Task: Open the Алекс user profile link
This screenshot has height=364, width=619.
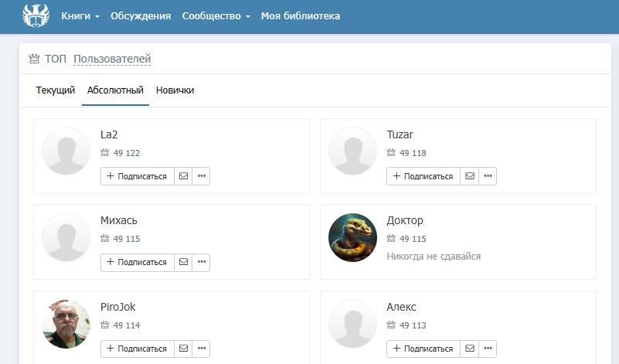Action: pyautogui.click(x=401, y=307)
